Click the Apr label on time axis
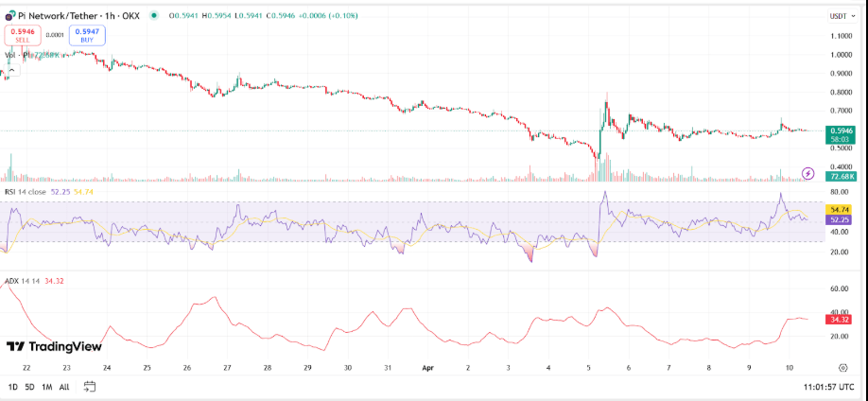Image resolution: width=868 pixels, height=401 pixels. (x=428, y=367)
